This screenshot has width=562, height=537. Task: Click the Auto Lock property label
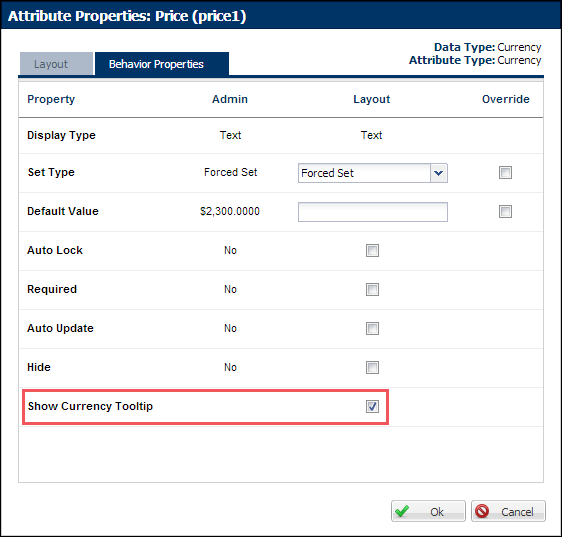coord(55,250)
